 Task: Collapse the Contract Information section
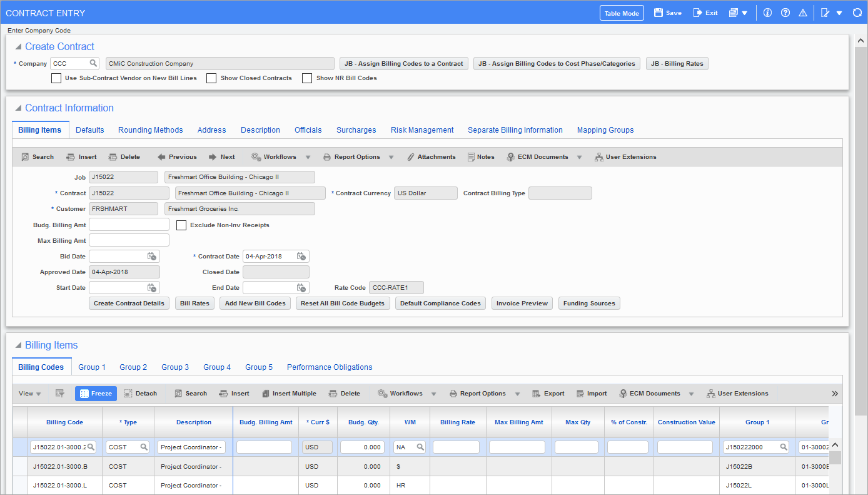point(19,108)
